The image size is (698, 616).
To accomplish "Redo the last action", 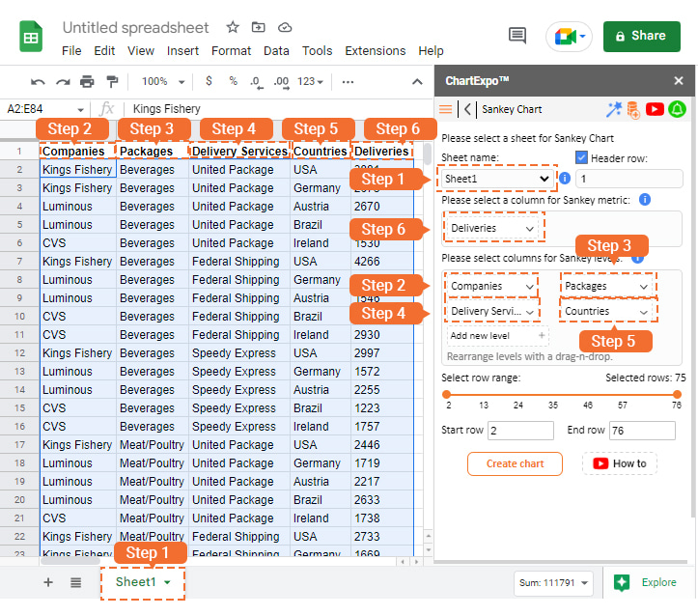I will tap(63, 82).
